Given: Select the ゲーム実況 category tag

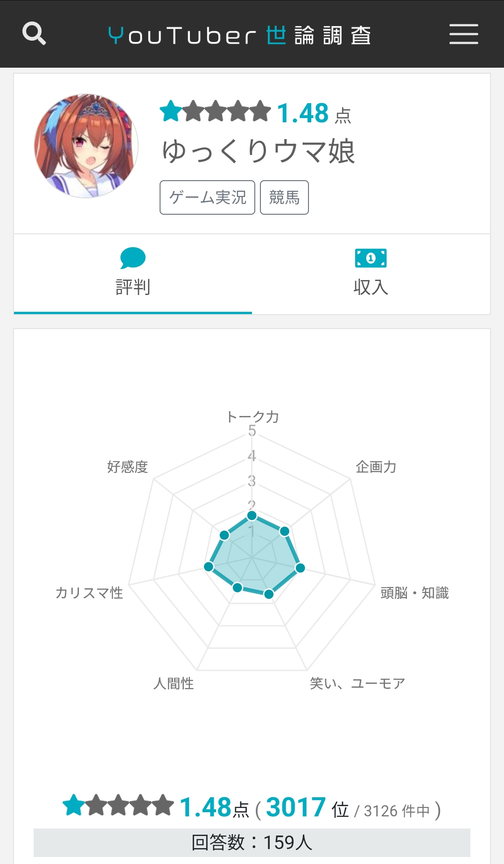Looking at the screenshot, I should click(207, 197).
